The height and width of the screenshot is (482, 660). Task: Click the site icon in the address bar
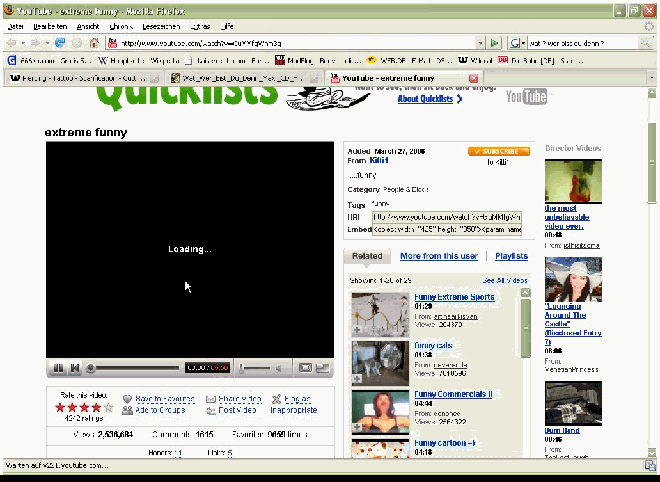tap(112, 43)
